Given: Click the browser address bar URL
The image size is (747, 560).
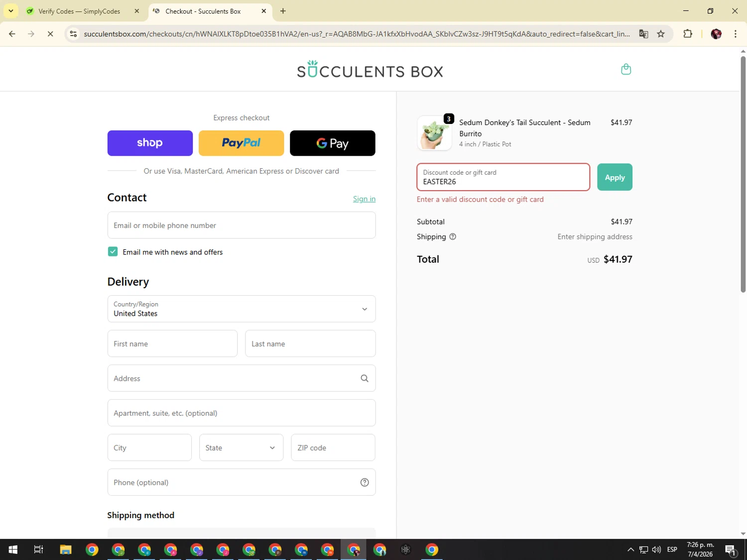Looking at the screenshot, I should coord(357,34).
